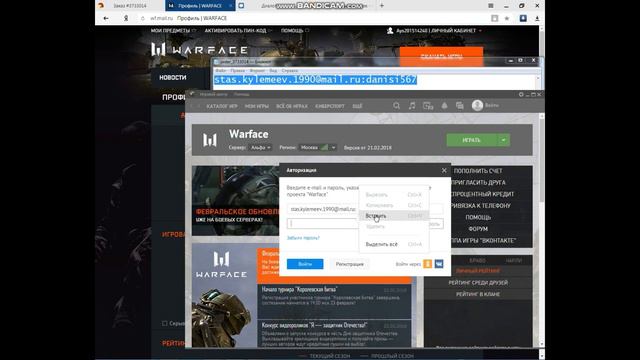Open the Формат menu in Notepad
The height and width of the screenshot is (360, 640).
click(257, 71)
